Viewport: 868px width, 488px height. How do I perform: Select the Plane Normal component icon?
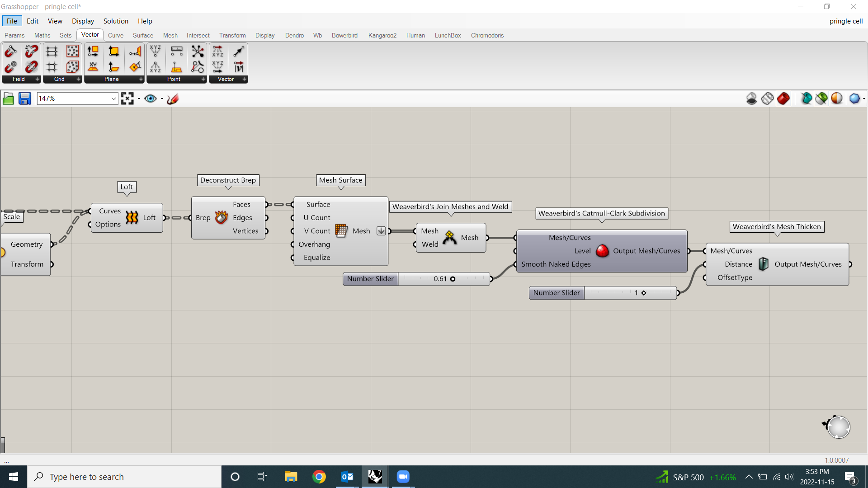[x=114, y=67]
